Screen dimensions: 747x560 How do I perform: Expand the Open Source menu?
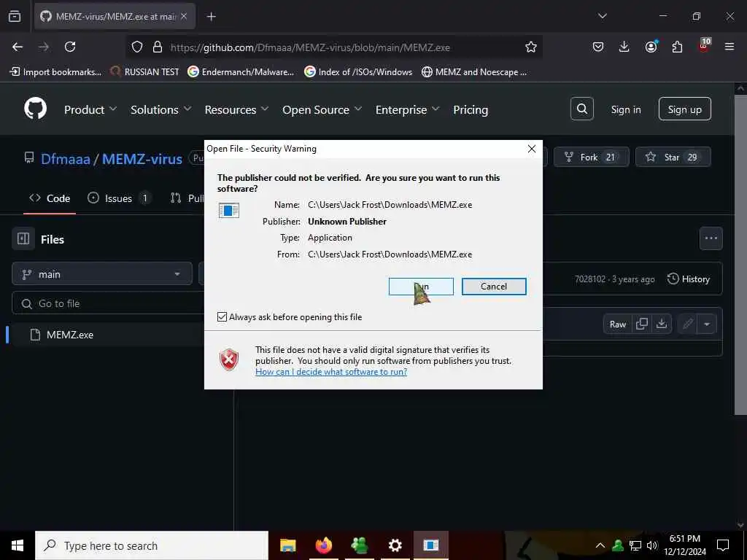[322, 109]
